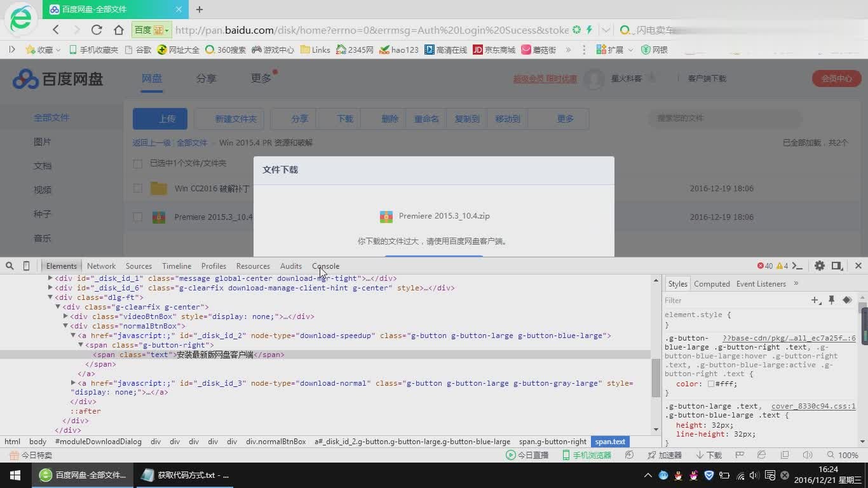Click the all_ec7a25f stylesheet link
Viewport: 868px width, 488px height.
coord(789,338)
